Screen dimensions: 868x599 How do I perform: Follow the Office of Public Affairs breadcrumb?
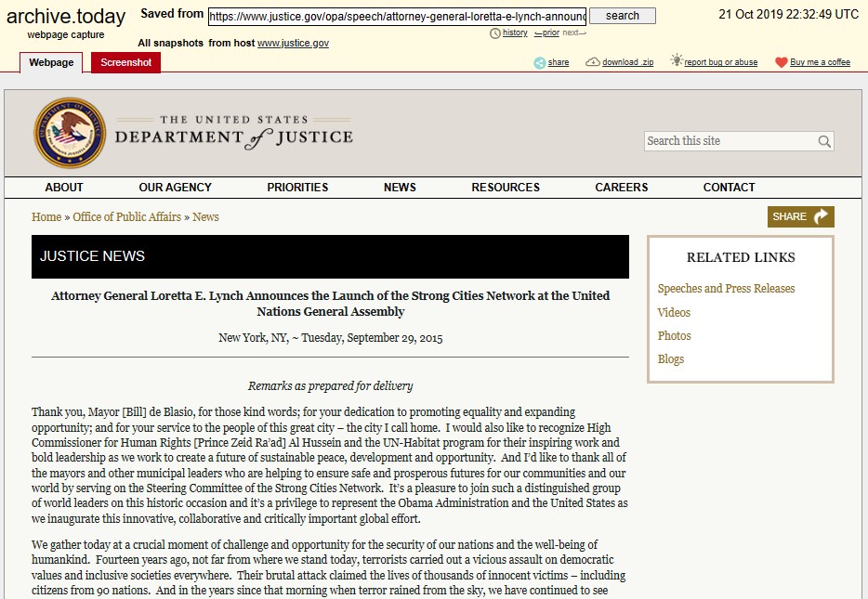[126, 216]
